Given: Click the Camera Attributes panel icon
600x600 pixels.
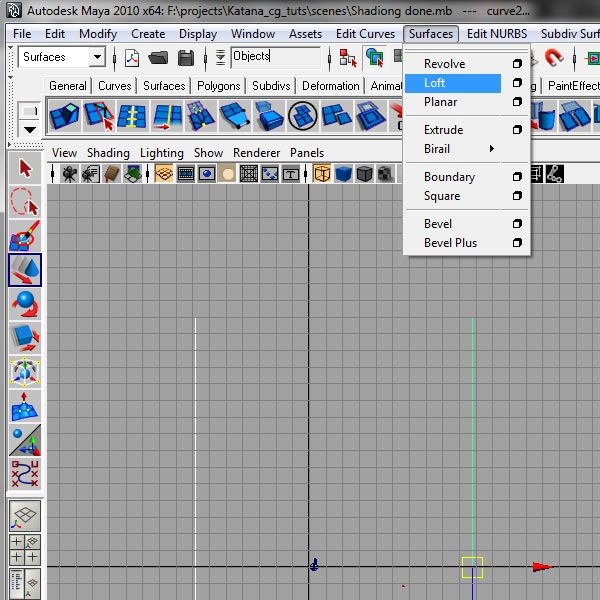Looking at the screenshot, I should [x=91, y=174].
